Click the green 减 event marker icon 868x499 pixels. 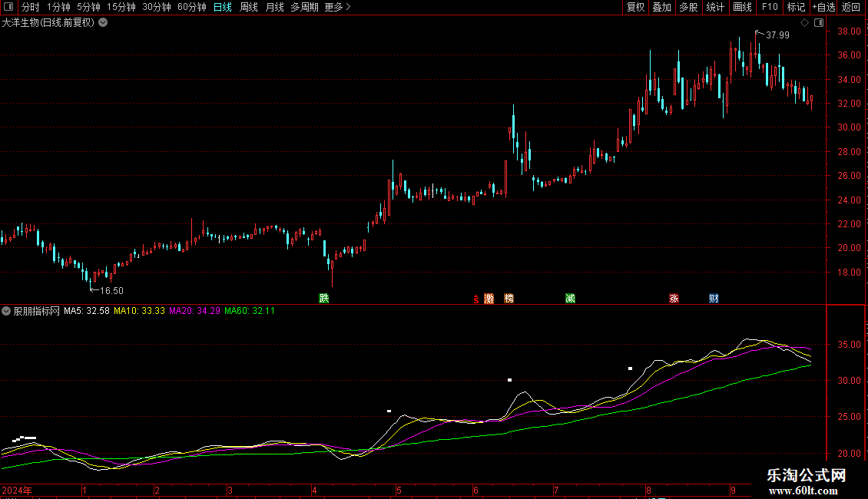point(570,298)
